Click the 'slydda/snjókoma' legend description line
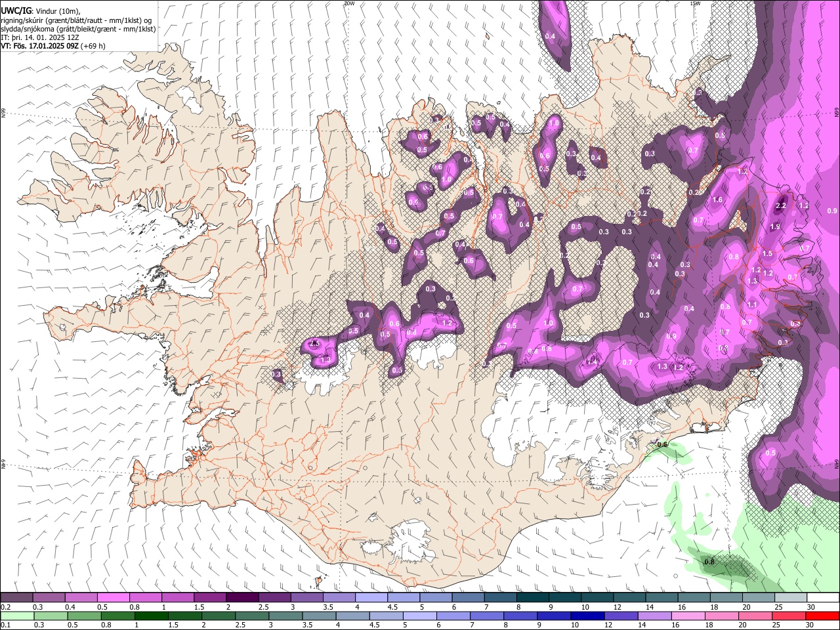The image size is (840, 630). coord(78,29)
